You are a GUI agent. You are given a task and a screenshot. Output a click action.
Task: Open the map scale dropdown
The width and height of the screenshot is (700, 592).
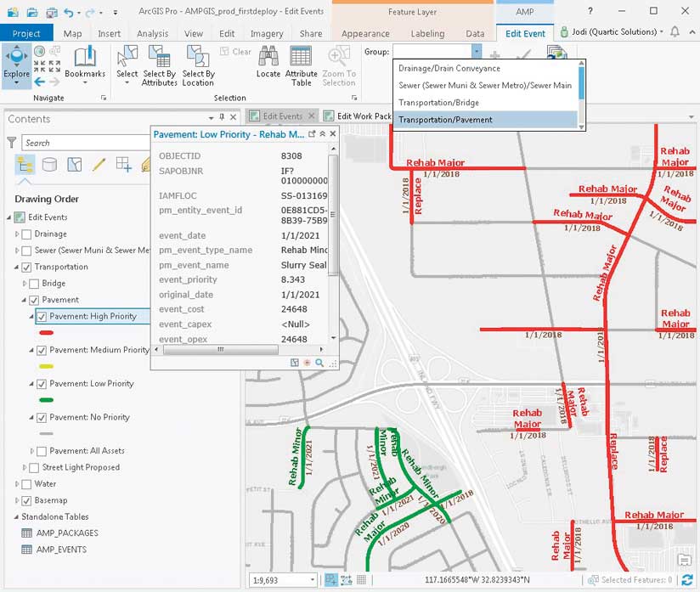pyautogui.click(x=312, y=580)
